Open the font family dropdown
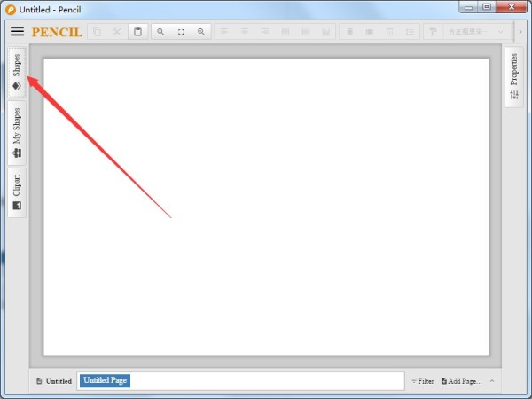The width and height of the screenshot is (532, 399). coord(476,32)
